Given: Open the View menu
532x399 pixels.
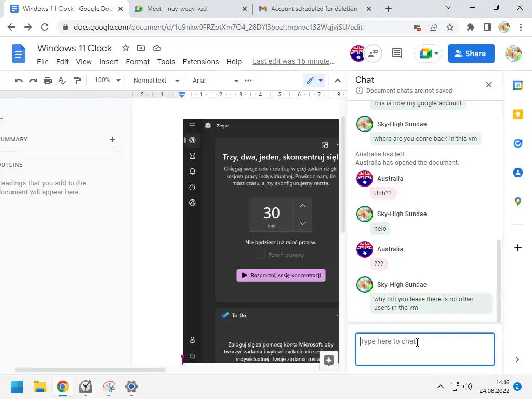Looking at the screenshot, I should [x=84, y=62].
